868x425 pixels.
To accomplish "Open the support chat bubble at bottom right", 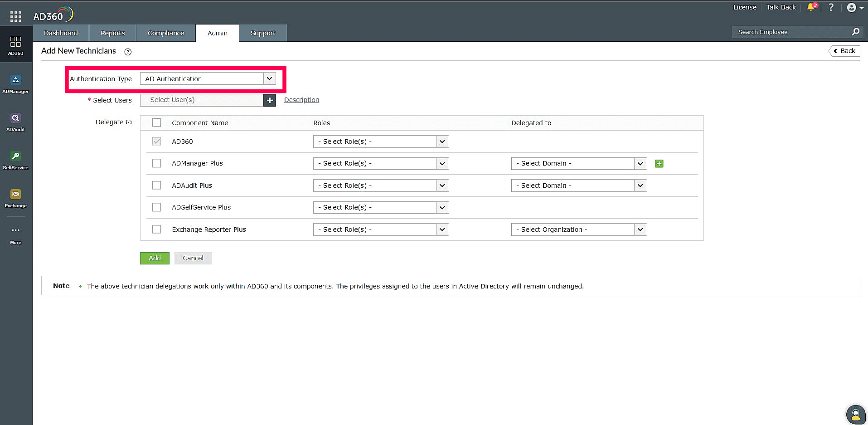I will click(855, 414).
